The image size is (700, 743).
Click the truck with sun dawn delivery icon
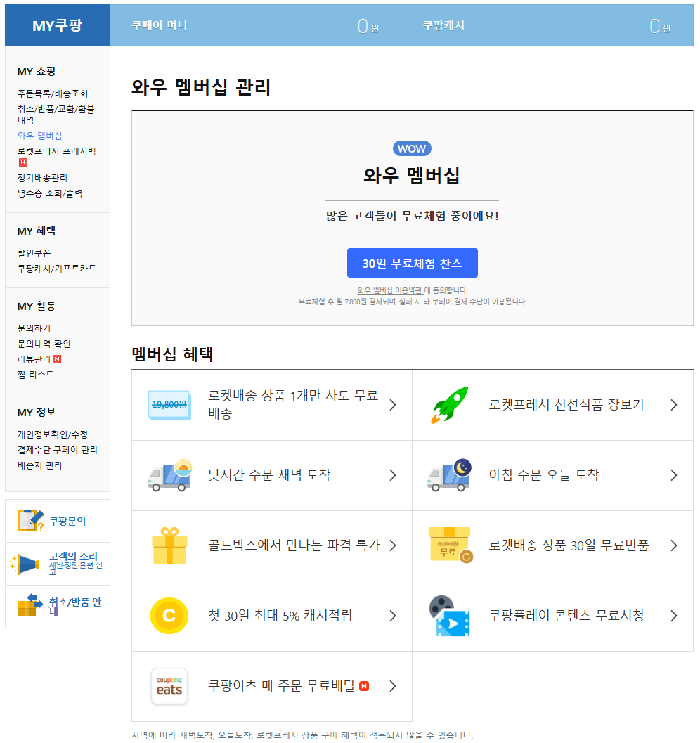(169, 475)
